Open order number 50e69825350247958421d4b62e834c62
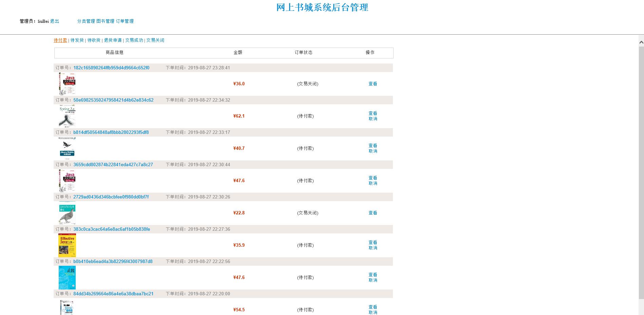This screenshot has width=644, height=315. 113,100
